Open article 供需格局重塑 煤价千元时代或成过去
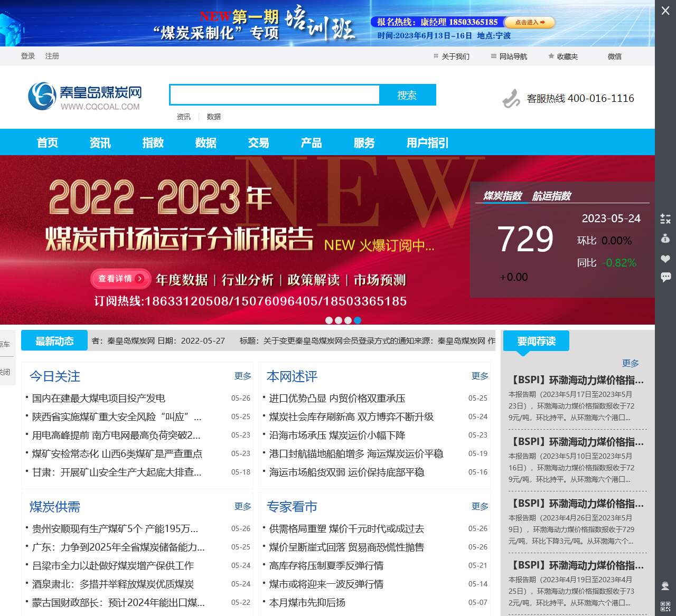 346,529
